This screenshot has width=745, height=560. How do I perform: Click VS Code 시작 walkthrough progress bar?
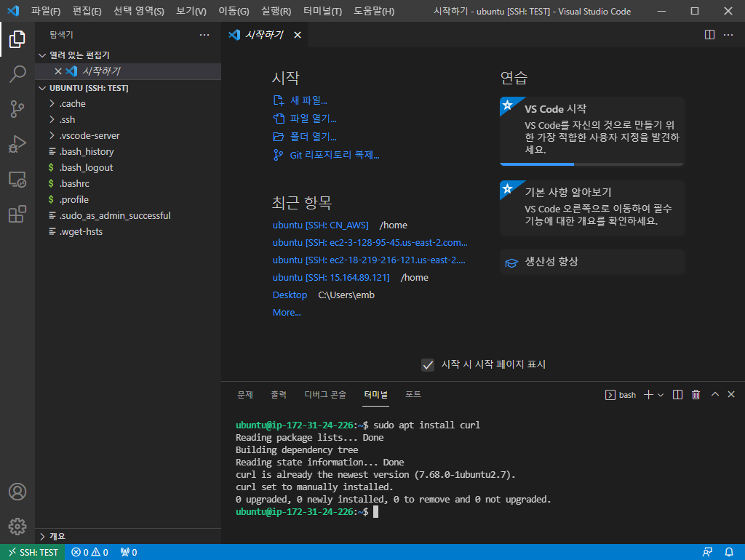[592, 164]
